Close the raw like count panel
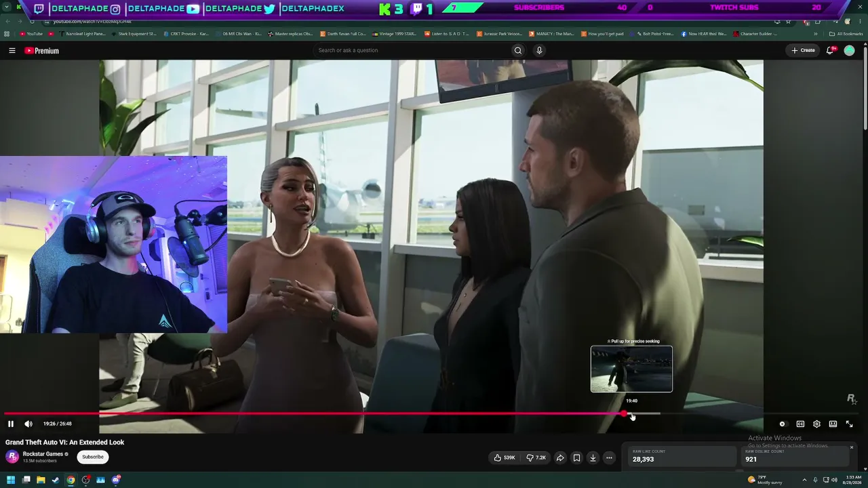 (852, 447)
